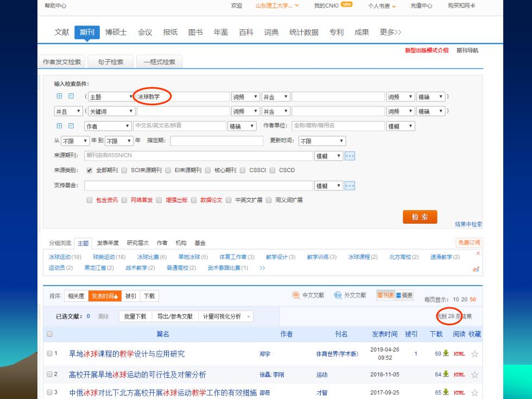
Task: Remove author row with minus icon
Action: [x=71, y=126]
